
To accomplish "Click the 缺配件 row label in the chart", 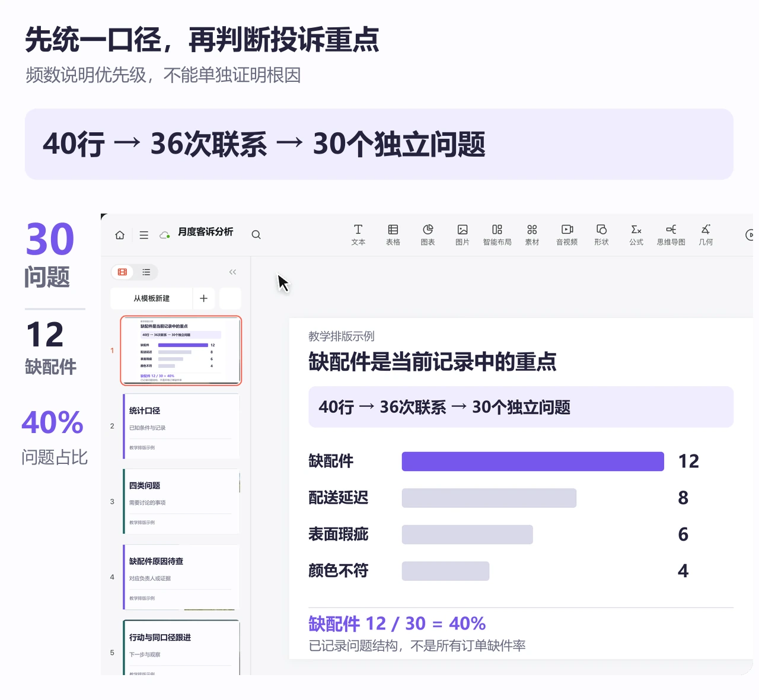I will tap(331, 461).
